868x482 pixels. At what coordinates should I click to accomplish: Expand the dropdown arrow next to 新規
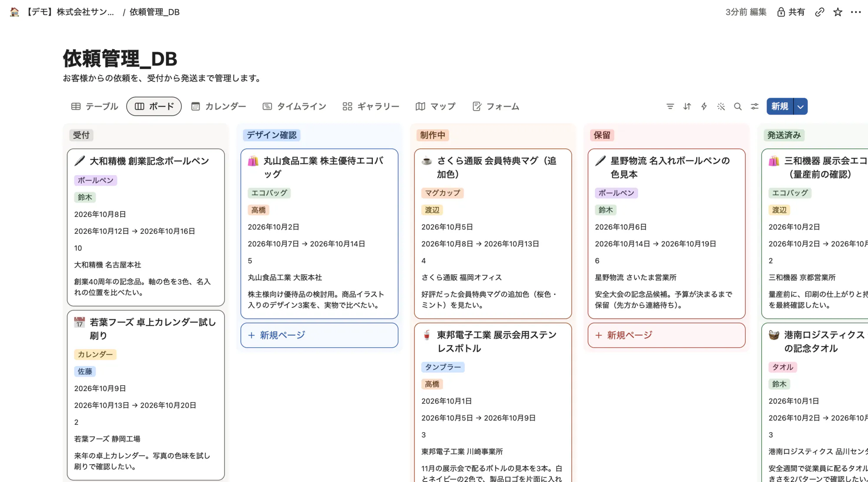point(801,106)
